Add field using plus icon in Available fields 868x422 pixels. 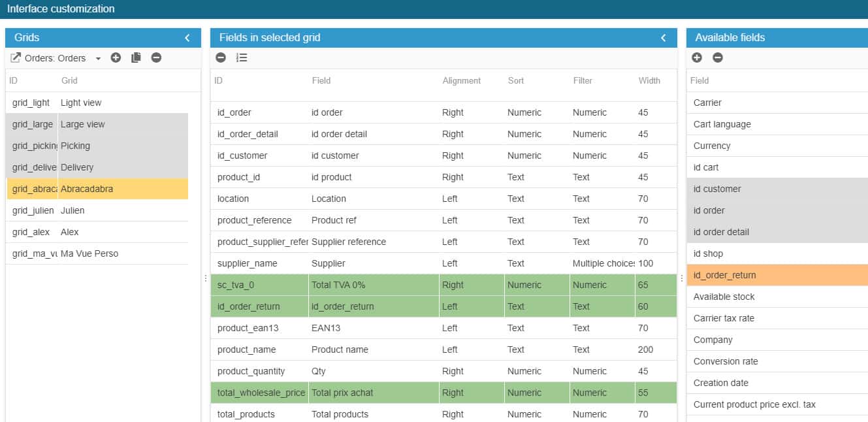coord(697,57)
